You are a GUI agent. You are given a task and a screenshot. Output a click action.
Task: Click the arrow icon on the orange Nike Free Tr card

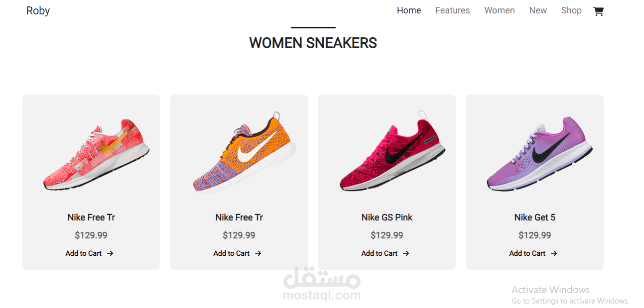pos(258,253)
